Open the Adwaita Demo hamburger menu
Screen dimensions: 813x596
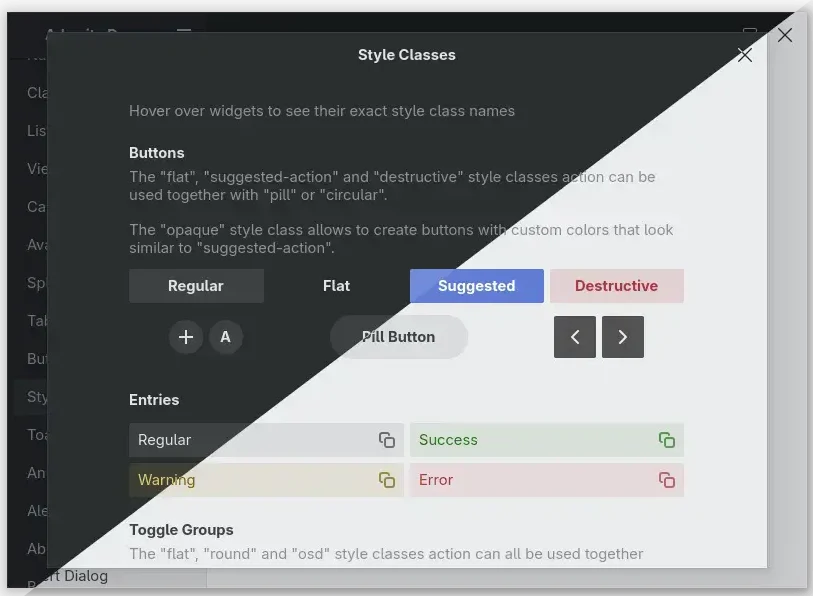184,34
